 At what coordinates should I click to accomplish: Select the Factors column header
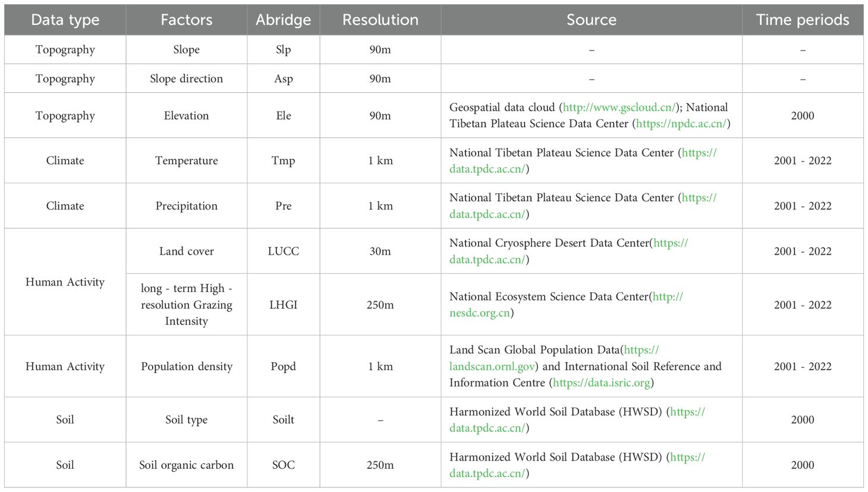tap(186, 20)
